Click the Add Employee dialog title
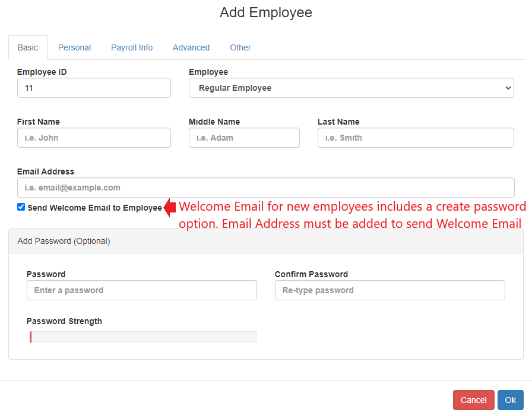 [x=265, y=12]
